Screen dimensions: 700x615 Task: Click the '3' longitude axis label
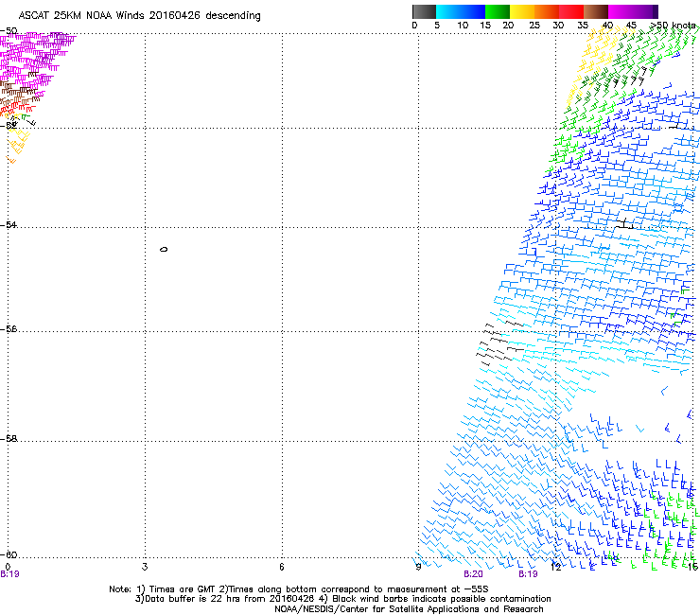[x=145, y=567]
